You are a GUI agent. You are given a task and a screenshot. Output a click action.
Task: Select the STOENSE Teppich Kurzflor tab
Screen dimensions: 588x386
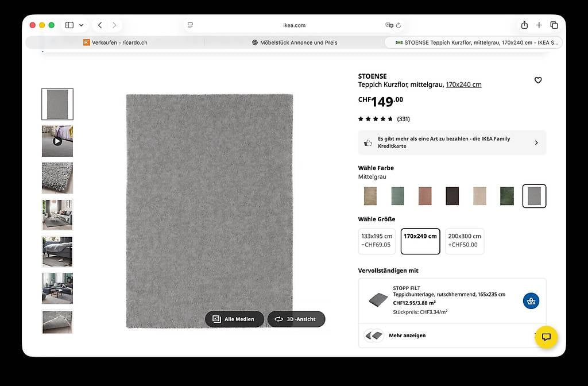coord(474,43)
